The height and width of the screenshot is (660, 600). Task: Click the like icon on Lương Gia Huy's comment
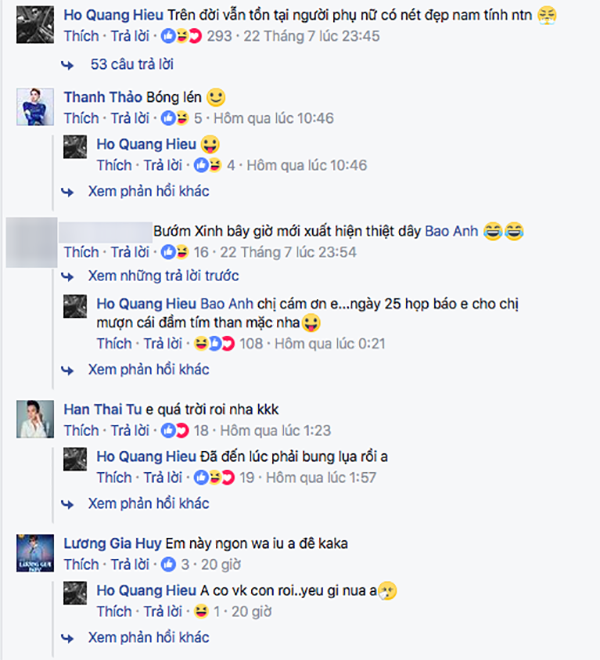tap(168, 564)
